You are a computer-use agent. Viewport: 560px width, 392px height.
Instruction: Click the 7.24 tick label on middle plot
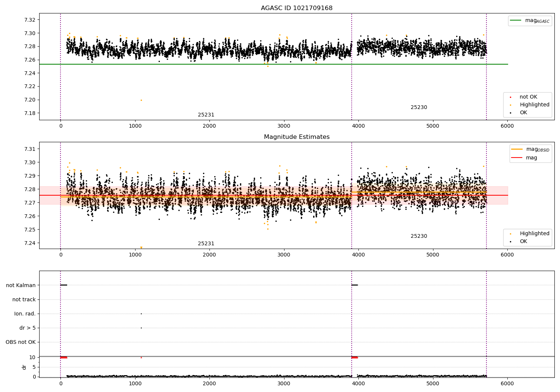pyautogui.click(x=29, y=243)
